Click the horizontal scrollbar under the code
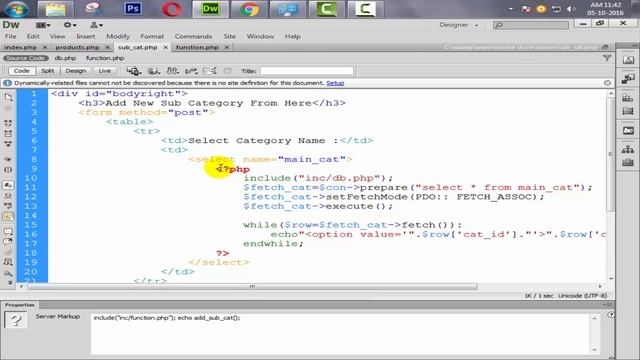 (x=252, y=287)
